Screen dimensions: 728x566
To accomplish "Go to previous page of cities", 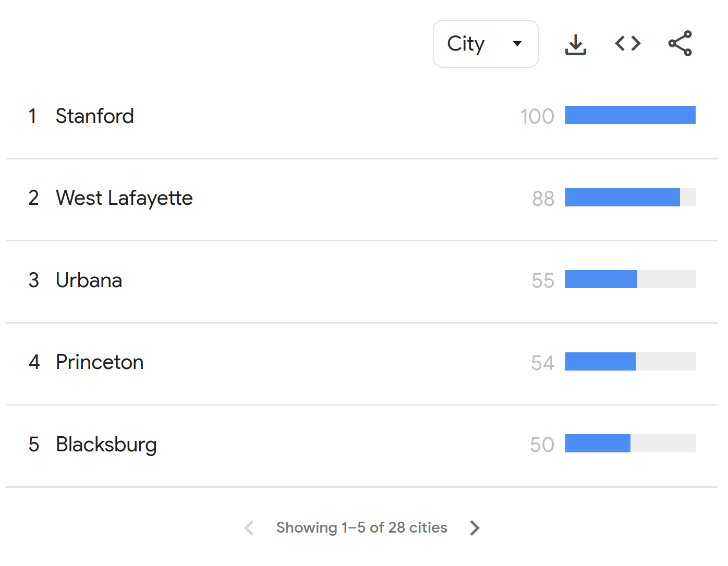I will point(249,528).
